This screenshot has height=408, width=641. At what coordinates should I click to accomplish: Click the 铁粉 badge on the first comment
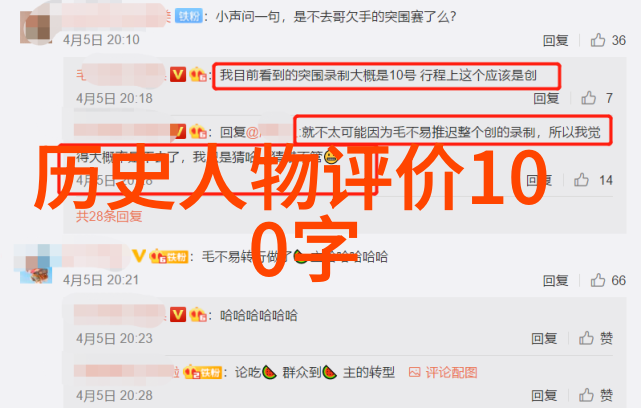pyautogui.click(x=188, y=16)
